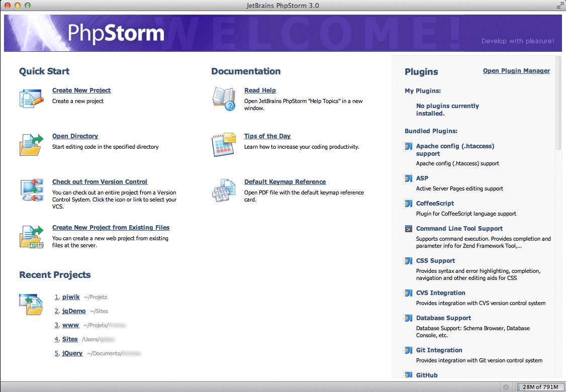Click the Read Help book icon
566x392 pixels.
[x=224, y=99]
